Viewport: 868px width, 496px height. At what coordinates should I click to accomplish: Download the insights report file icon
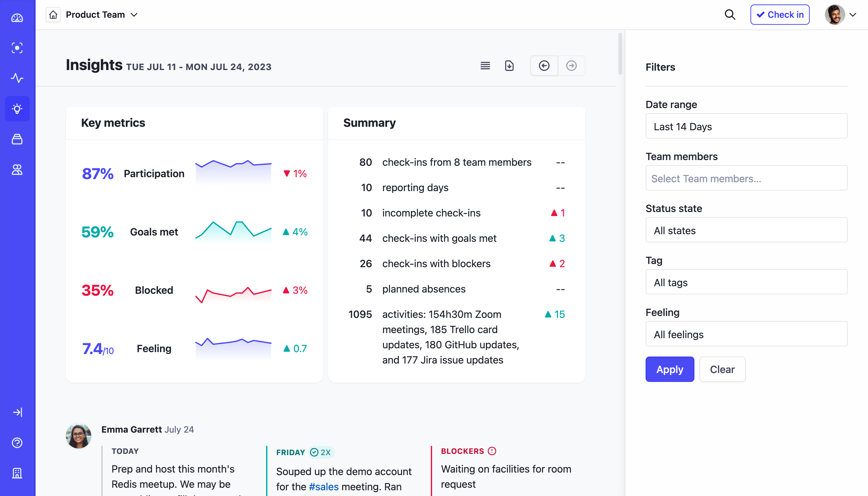coord(509,66)
